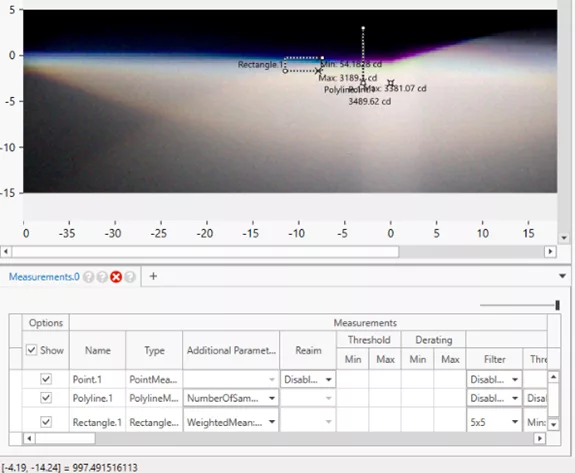575x473 pixels.
Task: Click the Reaim column header
Action: point(308,350)
